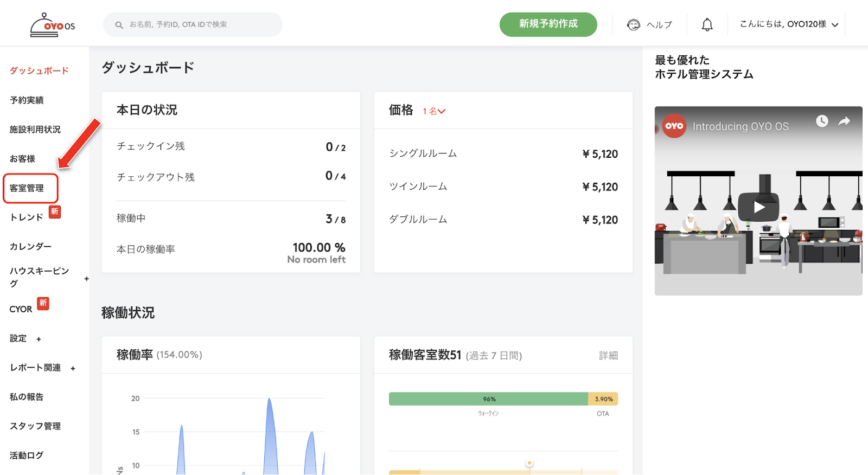The height and width of the screenshot is (475, 868).
Task: Click the video thumbnail image
Action: [758, 201]
